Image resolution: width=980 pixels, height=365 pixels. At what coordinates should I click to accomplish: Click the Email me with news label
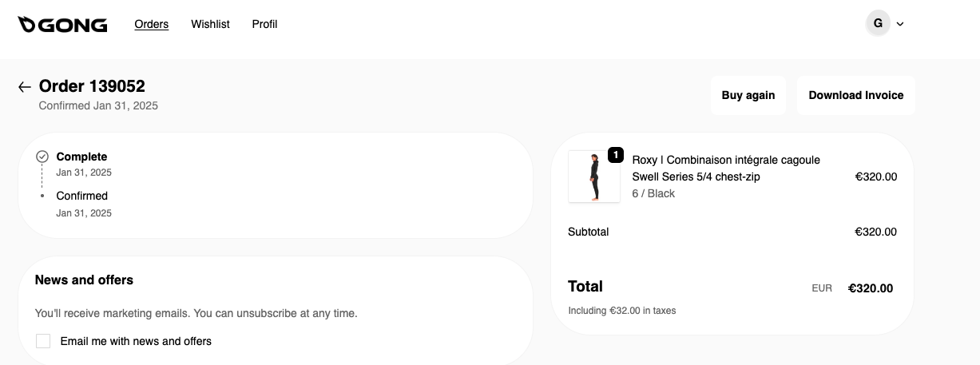pos(136,341)
